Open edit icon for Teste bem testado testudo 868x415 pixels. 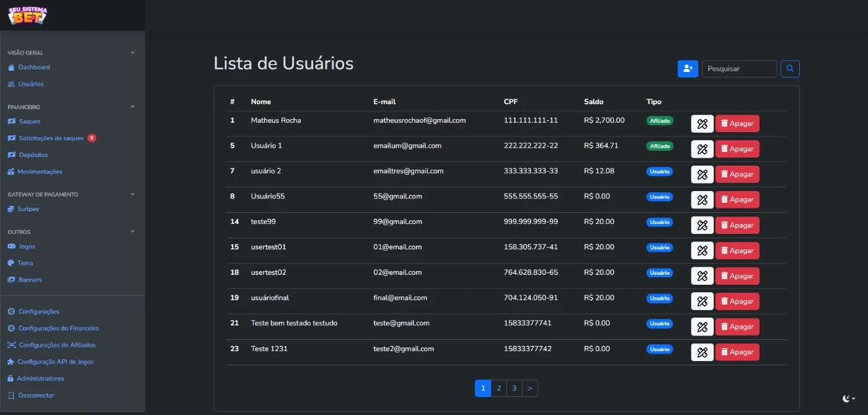pyautogui.click(x=702, y=327)
